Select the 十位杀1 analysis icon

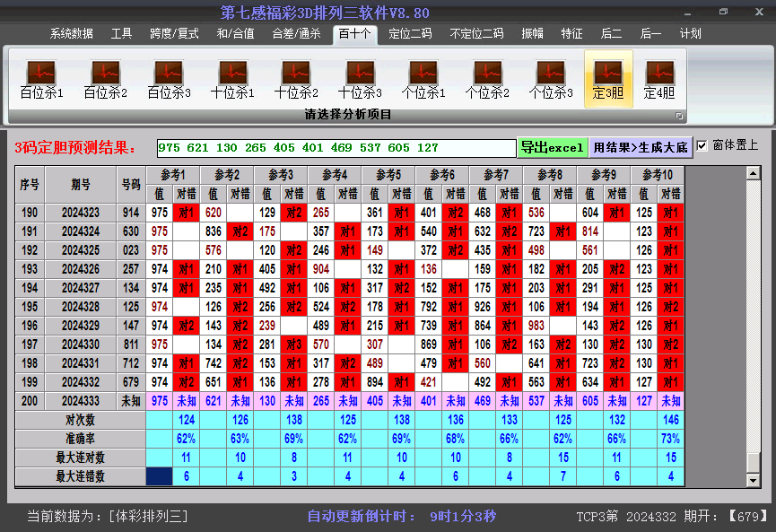point(232,79)
